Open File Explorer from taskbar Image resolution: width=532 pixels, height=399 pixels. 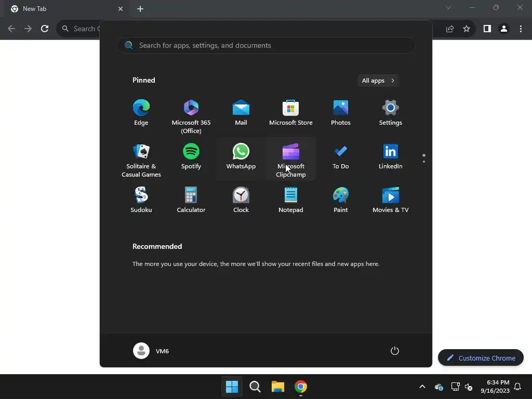click(278, 387)
